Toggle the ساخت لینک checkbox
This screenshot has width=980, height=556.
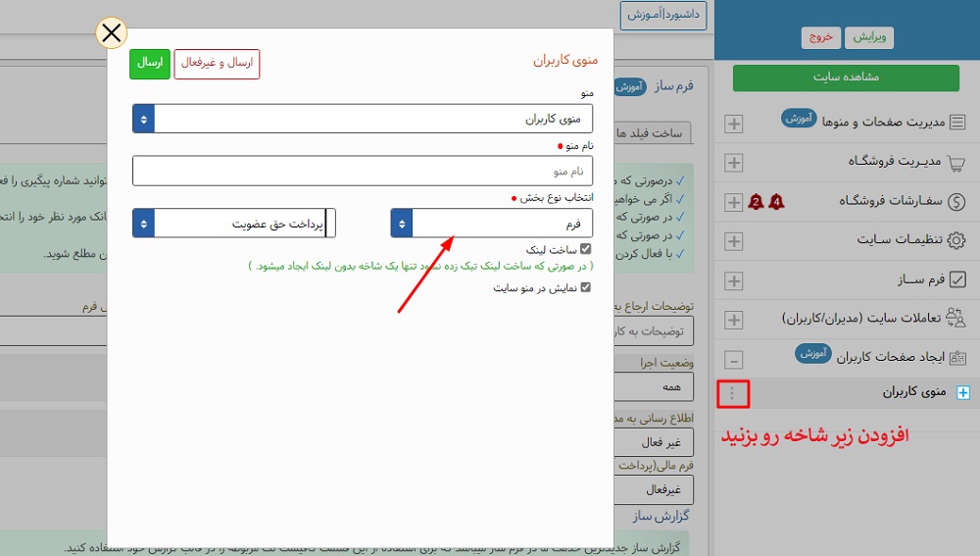pos(586,250)
